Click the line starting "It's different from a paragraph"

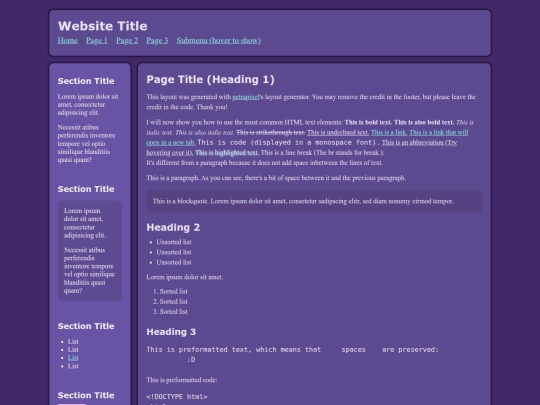(x=264, y=163)
